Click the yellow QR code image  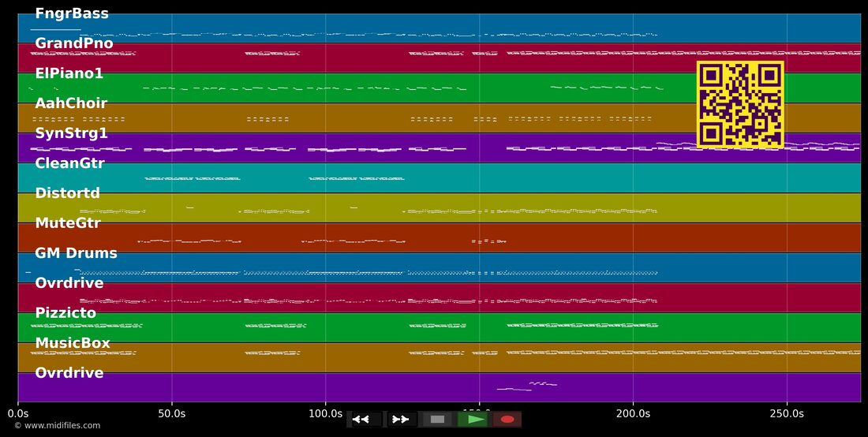point(740,105)
